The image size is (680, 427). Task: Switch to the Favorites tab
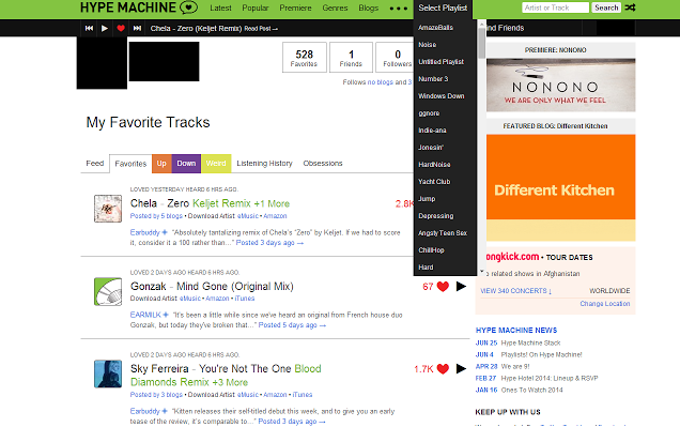131,164
